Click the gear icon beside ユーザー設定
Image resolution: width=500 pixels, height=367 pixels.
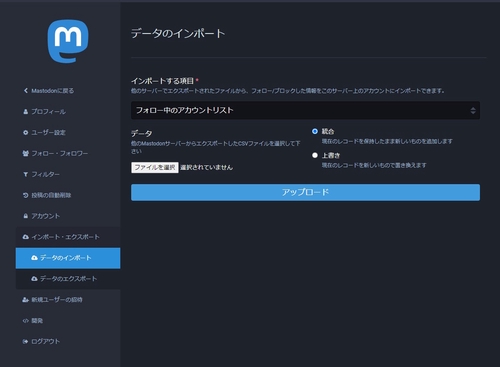(x=26, y=133)
